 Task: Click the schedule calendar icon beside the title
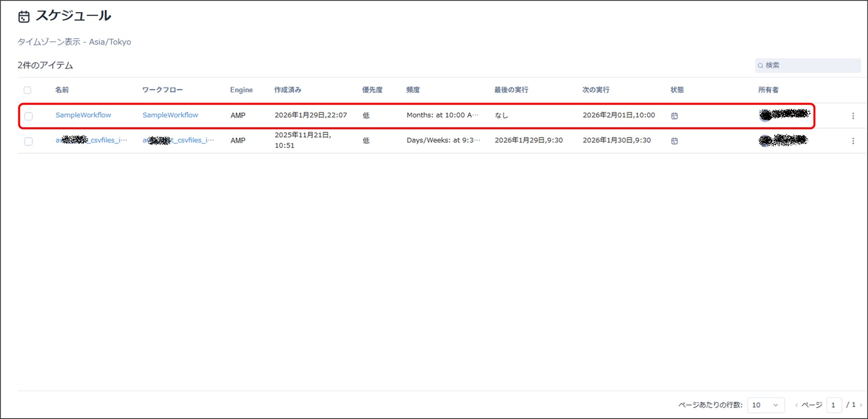tap(24, 17)
